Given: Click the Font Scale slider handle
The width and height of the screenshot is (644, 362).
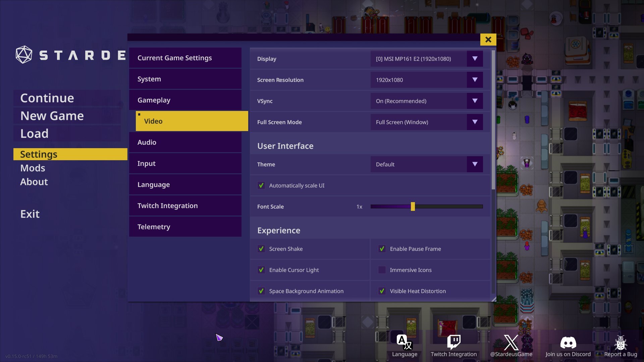Looking at the screenshot, I should click(413, 206).
